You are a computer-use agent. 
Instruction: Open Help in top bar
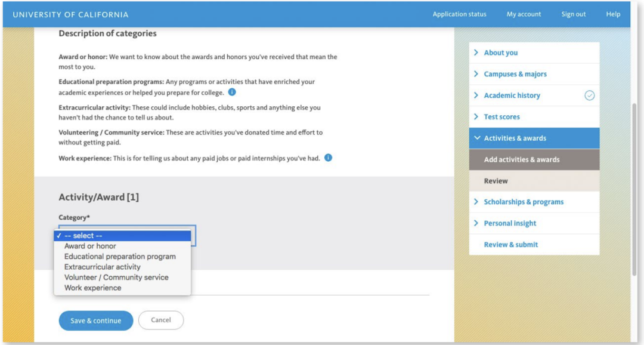point(613,14)
